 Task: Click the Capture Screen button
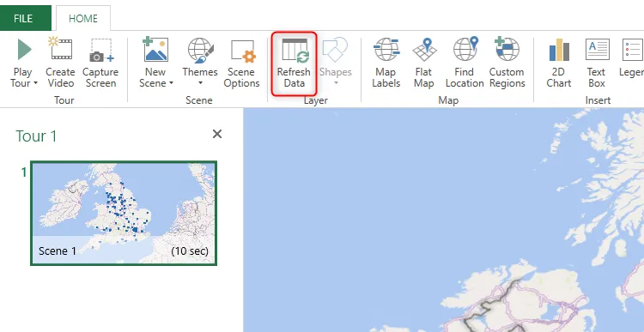pos(100,63)
